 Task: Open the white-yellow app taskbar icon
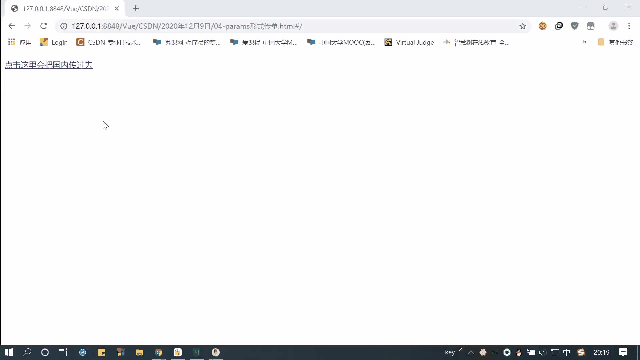tap(178, 352)
